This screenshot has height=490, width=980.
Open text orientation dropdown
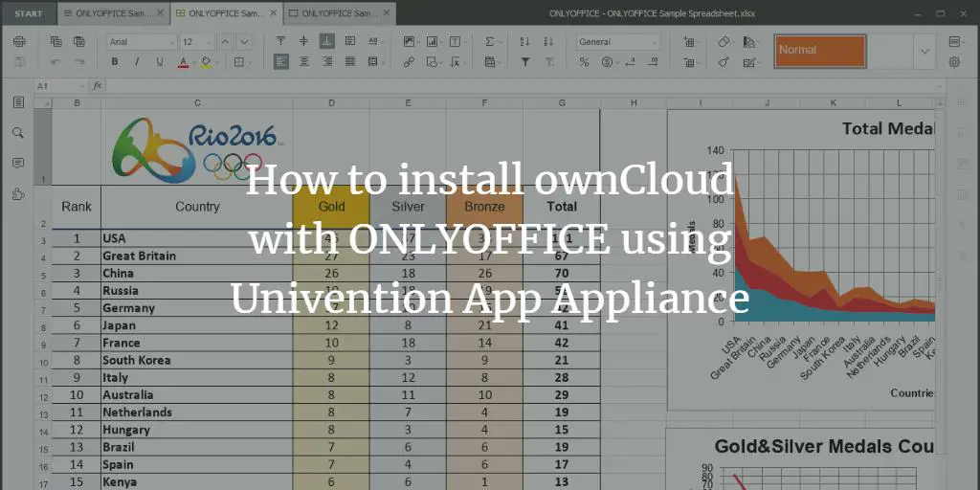[x=375, y=41]
